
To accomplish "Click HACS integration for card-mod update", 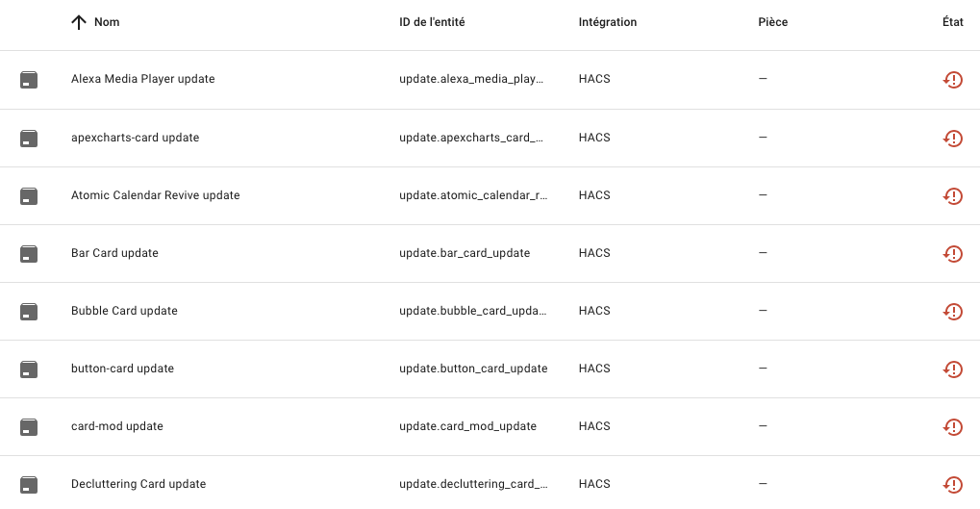I will (x=594, y=426).
